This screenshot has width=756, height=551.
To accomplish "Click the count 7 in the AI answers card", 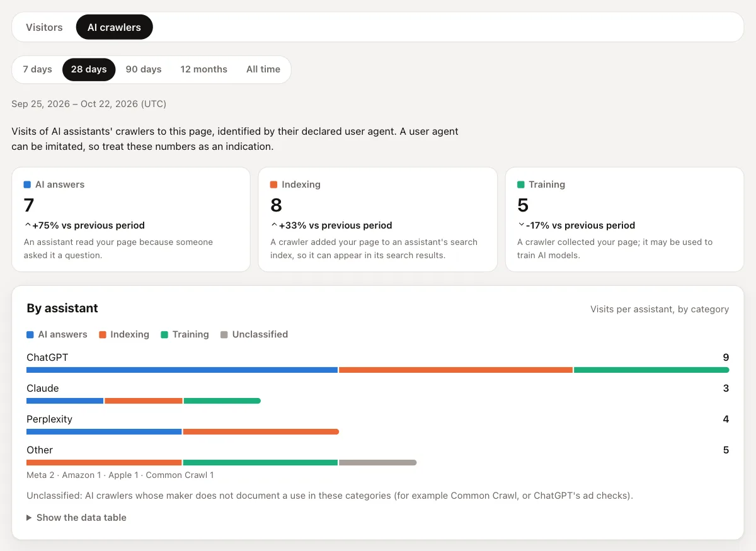I will click(x=29, y=205).
